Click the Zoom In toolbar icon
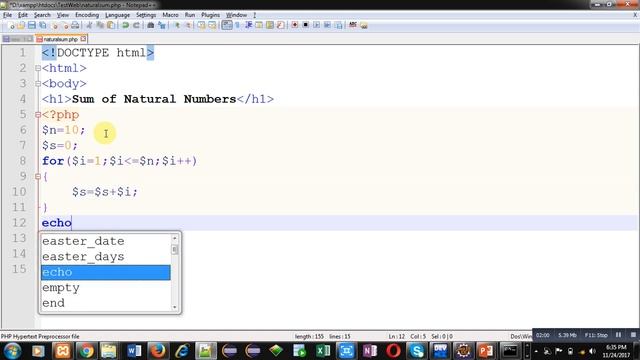Screen dimensions: 640x360 (177, 25)
